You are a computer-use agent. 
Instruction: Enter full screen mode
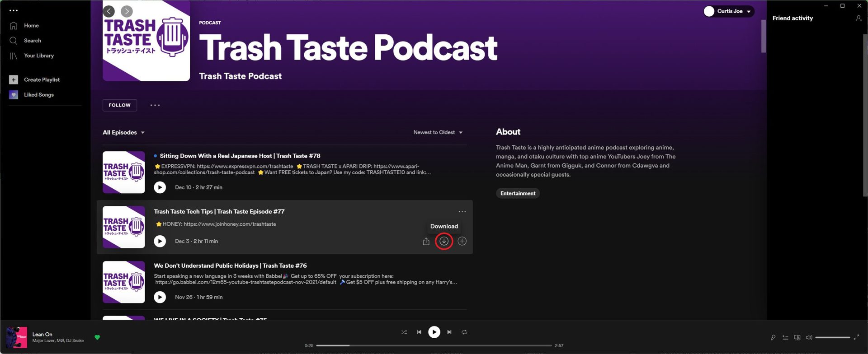pyautogui.click(x=856, y=338)
